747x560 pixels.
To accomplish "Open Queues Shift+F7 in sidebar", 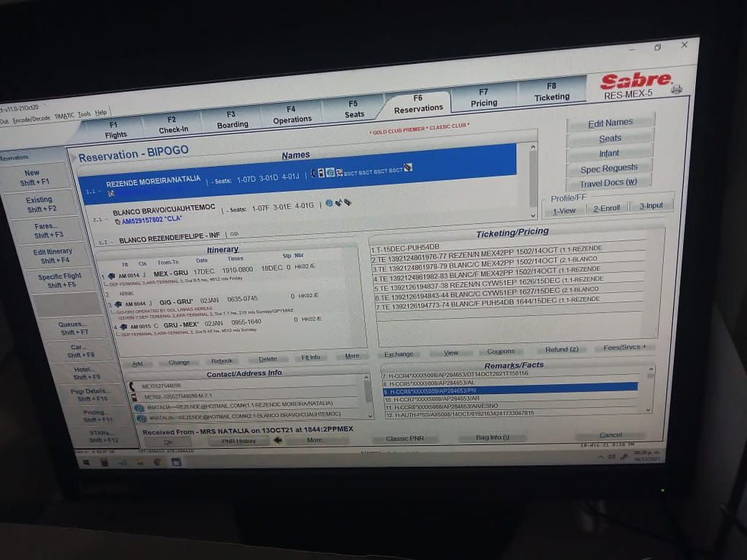I will coord(73,328).
